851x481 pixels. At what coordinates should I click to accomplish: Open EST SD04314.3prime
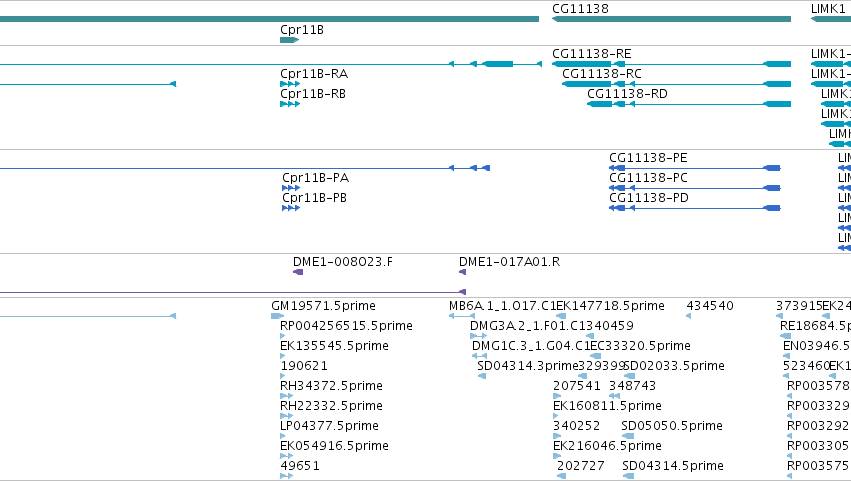528,366
